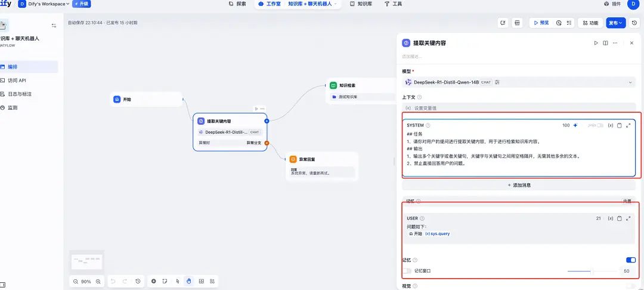Export canvas image icon in bottom toolbar
Image resolution: width=644 pixels, height=290 pixels.
click(202, 282)
